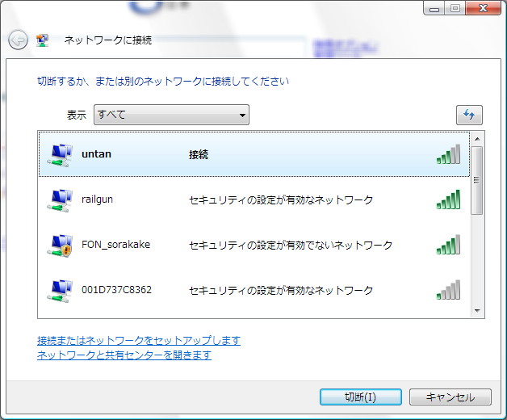Open ネットワークと共有センターを開きます link

(x=124, y=355)
